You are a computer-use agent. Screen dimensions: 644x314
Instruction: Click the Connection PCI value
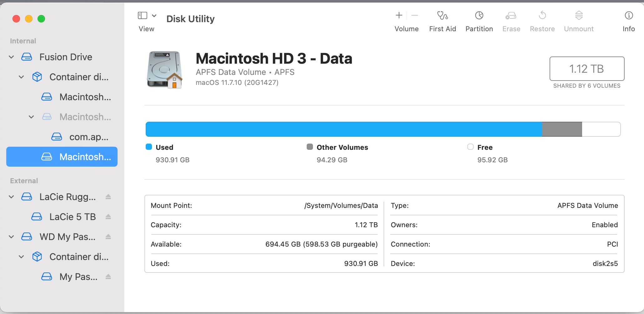[612, 244]
